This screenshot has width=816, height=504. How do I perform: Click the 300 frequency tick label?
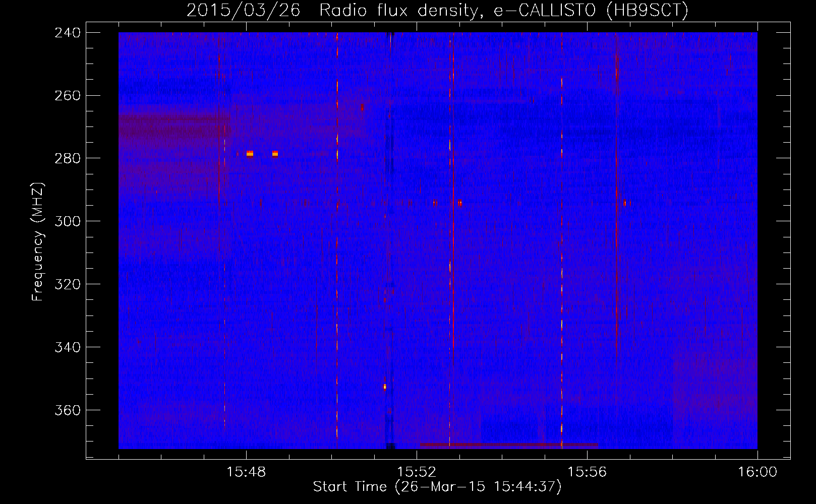[68, 222]
